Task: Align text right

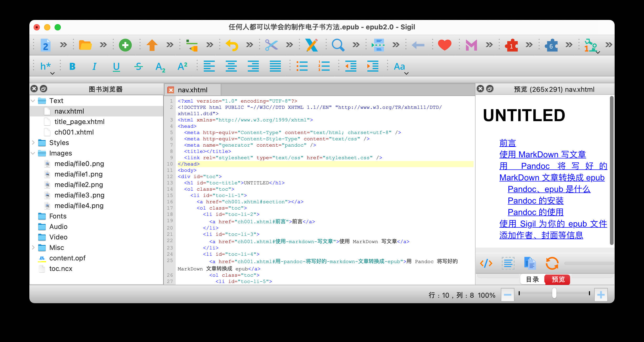Action: (x=253, y=66)
